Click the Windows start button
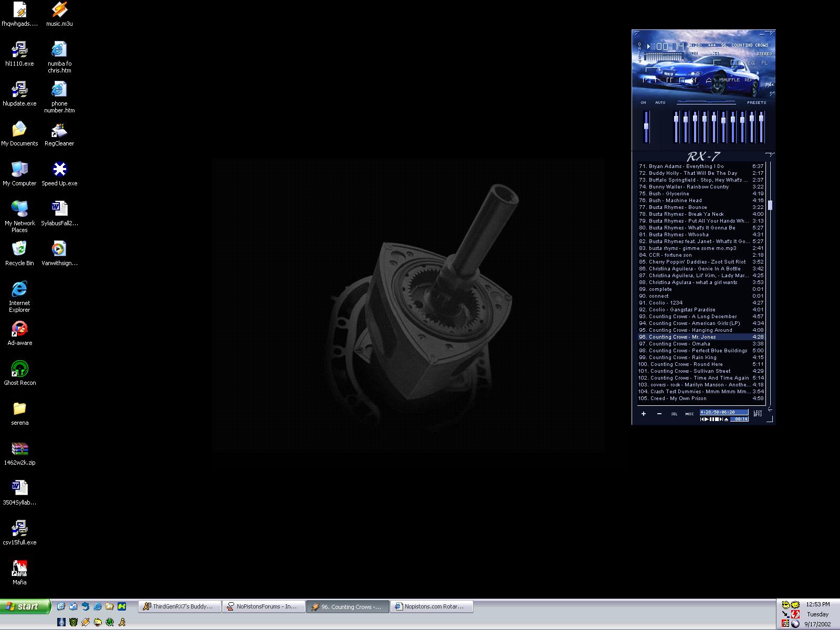The height and width of the screenshot is (630, 840). click(x=25, y=607)
